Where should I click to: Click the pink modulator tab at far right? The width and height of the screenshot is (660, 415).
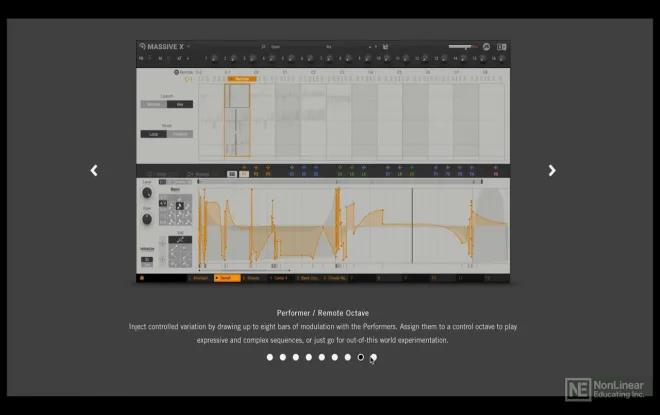(496, 174)
